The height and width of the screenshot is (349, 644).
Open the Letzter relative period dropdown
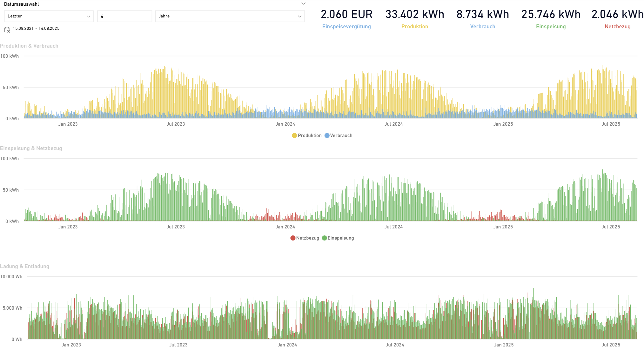(x=49, y=16)
